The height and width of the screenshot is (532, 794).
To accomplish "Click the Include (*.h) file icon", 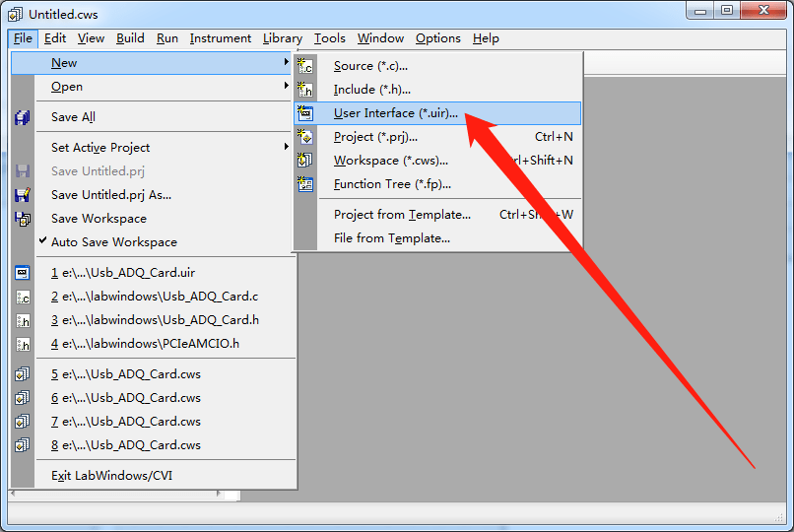I will (x=304, y=90).
